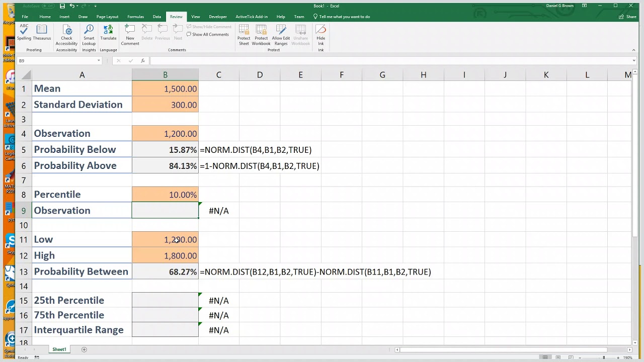Click the account name Daniel G Brown
The height and width of the screenshot is (362, 644).
pos(559,6)
